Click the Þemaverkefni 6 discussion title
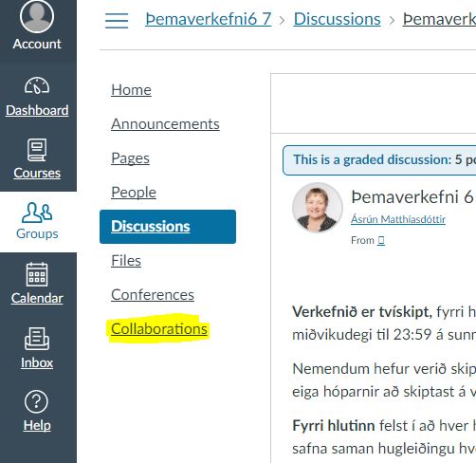 tap(412, 197)
